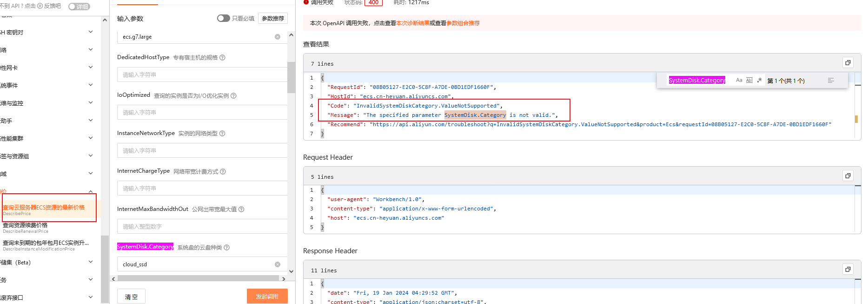The height and width of the screenshot is (304, 868).
Task: Click the InternetChargeType input field
Action: click(x=202, y=188)
